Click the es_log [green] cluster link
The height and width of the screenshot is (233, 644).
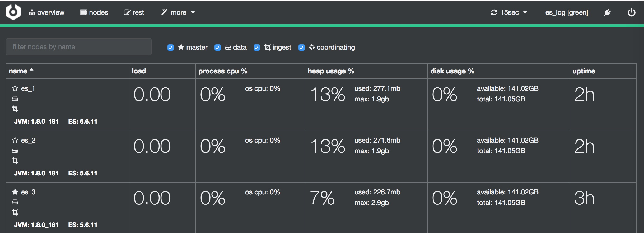coord(567,12)
